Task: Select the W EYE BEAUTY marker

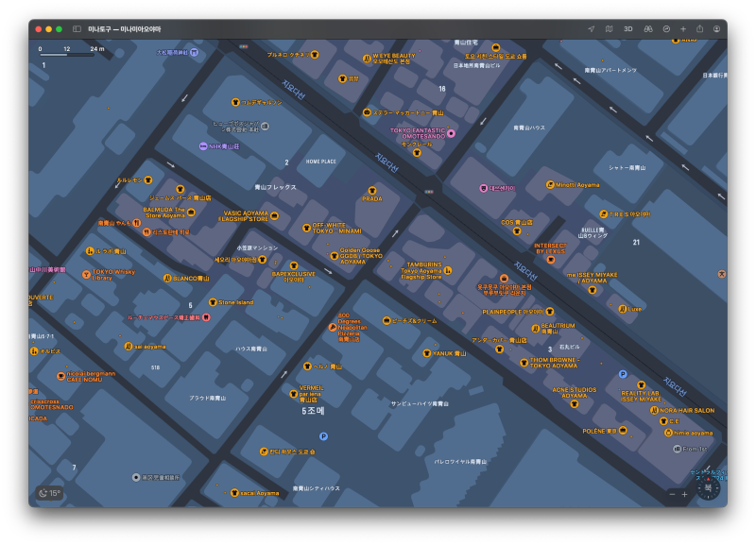Action: (367, 59)
